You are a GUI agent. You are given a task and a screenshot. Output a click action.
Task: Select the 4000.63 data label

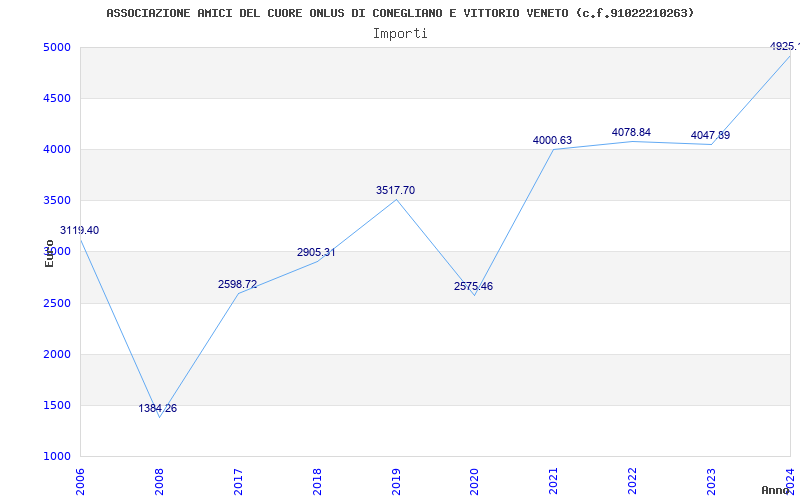click(553, 140)
